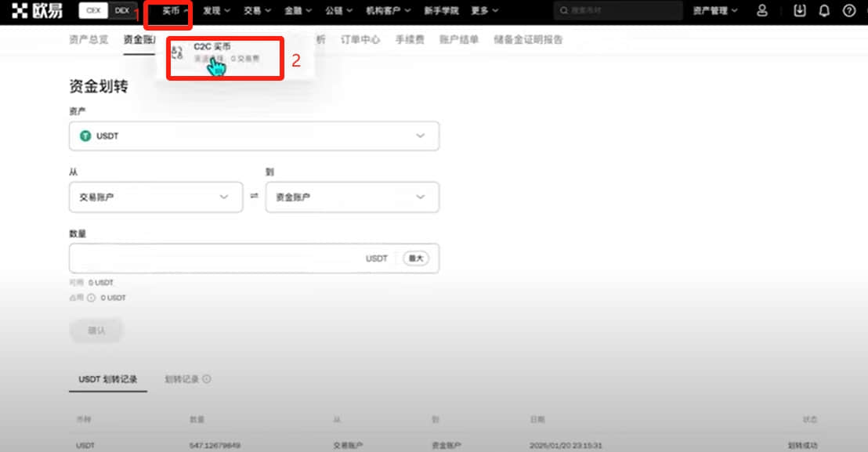Switch to the USDT 划转记录 tab
The image size is (868, 452).
[x=108, y=379]
